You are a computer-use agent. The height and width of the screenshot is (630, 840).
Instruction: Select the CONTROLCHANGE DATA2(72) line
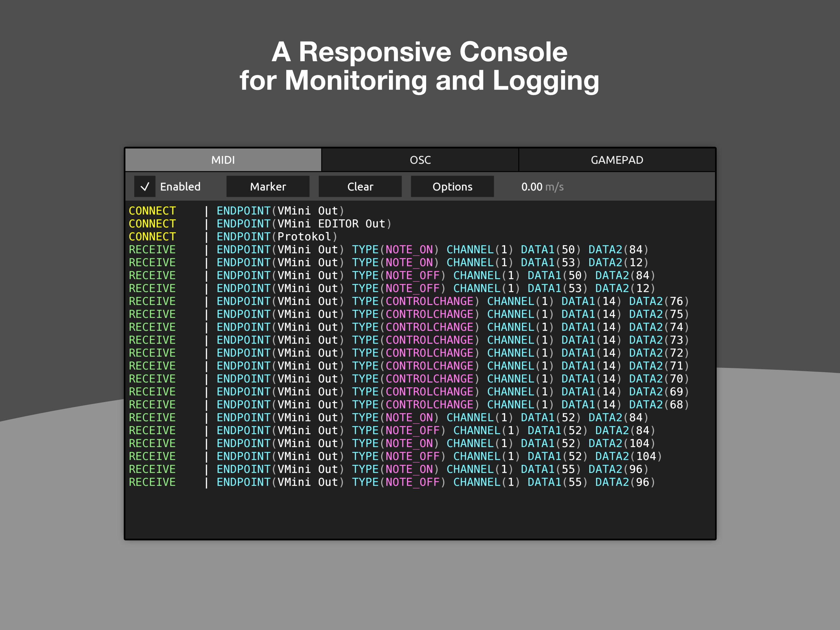[x=409, y=353]
